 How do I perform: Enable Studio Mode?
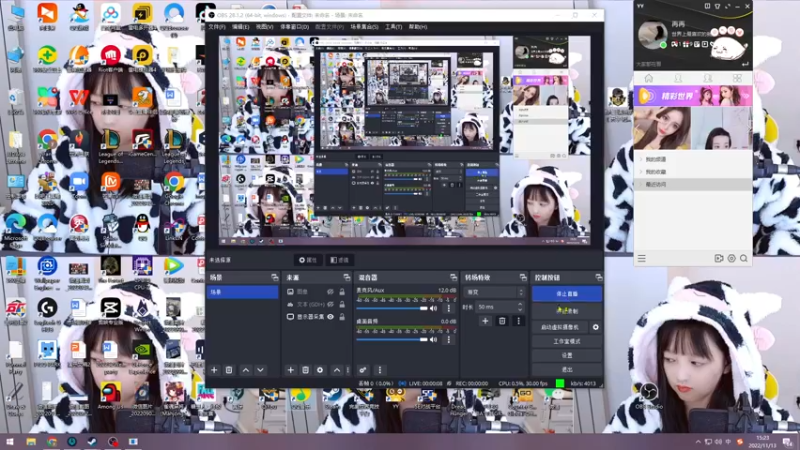pos(567,341)
